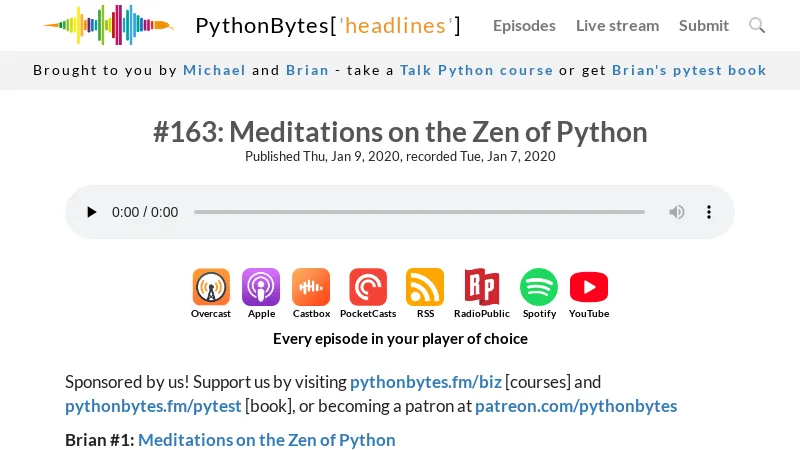
Task: Click the search magnifier icon
Action: pos(757,25)
